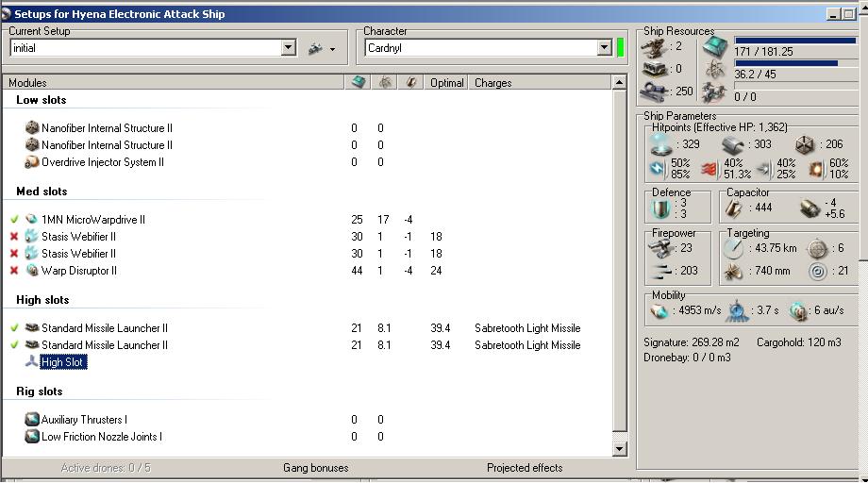Click the Defence tank icon
Image resolution: width=868 pixels, height=483 pixels.
pyautogui.click(x=661, y=208)
